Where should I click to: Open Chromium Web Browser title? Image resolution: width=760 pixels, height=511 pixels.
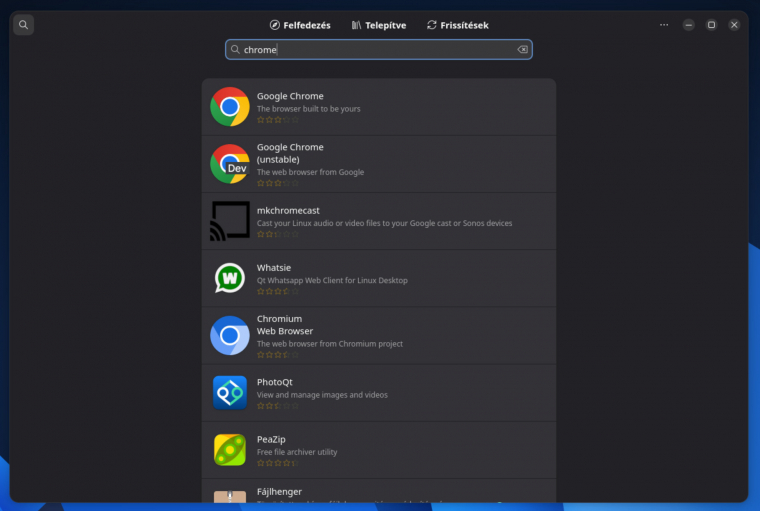pos(285,325)
